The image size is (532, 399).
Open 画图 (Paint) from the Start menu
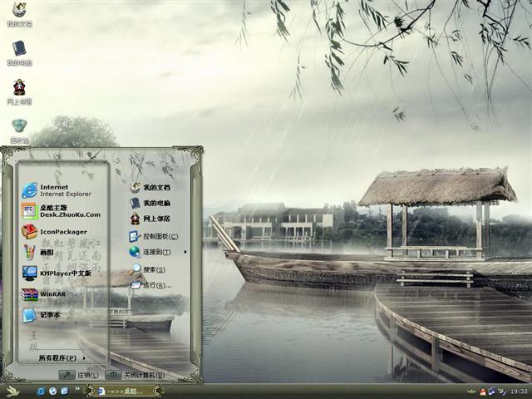[46, 252]
